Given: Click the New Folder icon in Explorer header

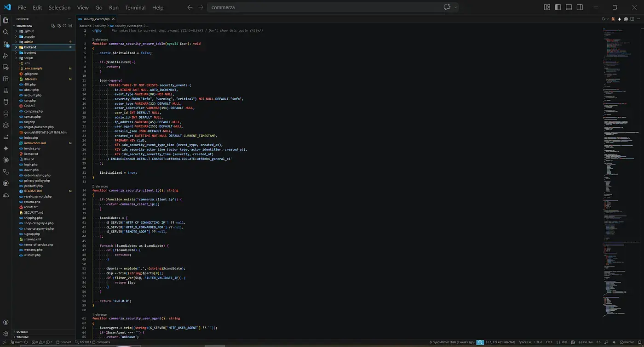Looking at the screenshot, I should click(59, 26).
